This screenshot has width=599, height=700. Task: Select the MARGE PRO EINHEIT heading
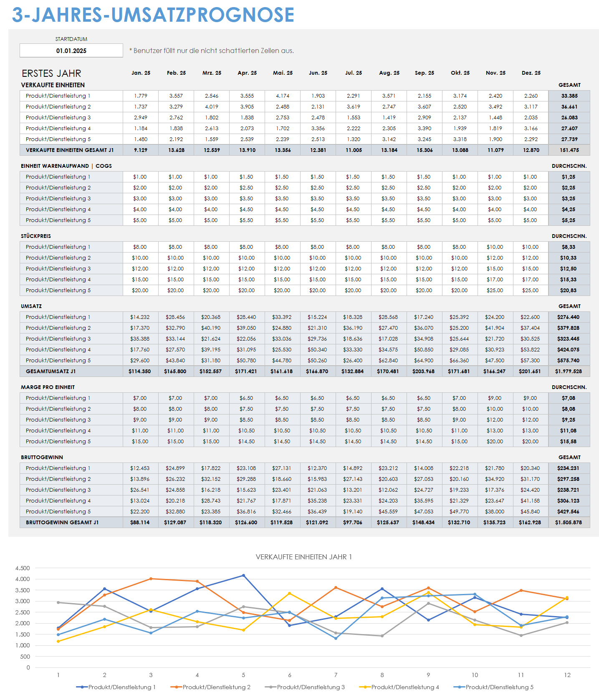point(48,387)
